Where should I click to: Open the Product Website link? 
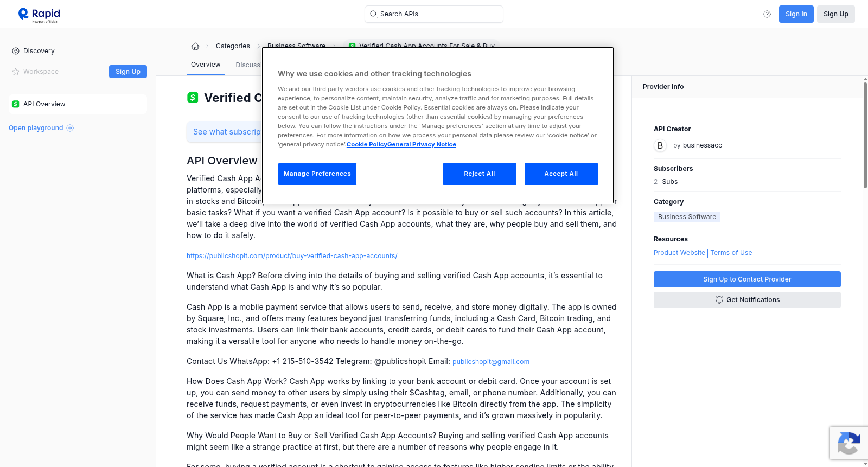[679, 253]
